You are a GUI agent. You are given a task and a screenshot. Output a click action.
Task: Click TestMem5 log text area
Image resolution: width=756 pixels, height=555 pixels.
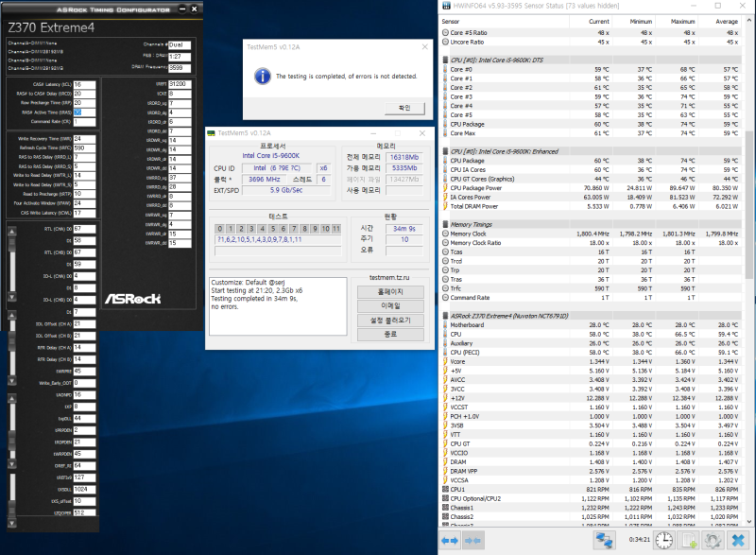point(278,306)
